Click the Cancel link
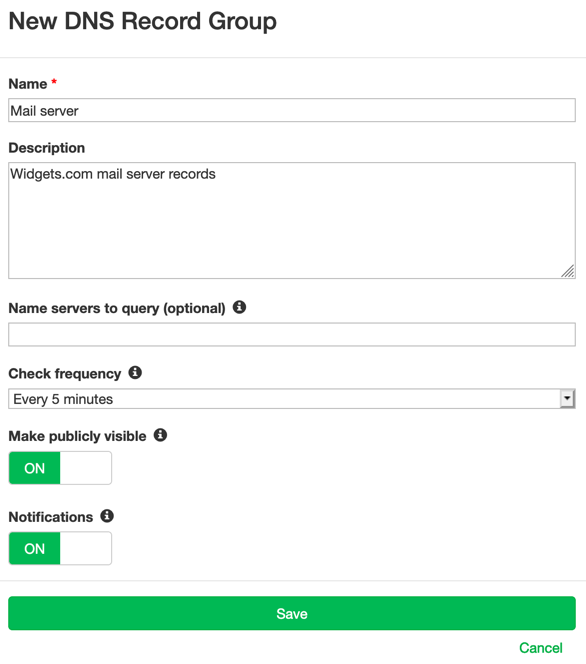This screenshot has height=664, width=586. [541, 648]
